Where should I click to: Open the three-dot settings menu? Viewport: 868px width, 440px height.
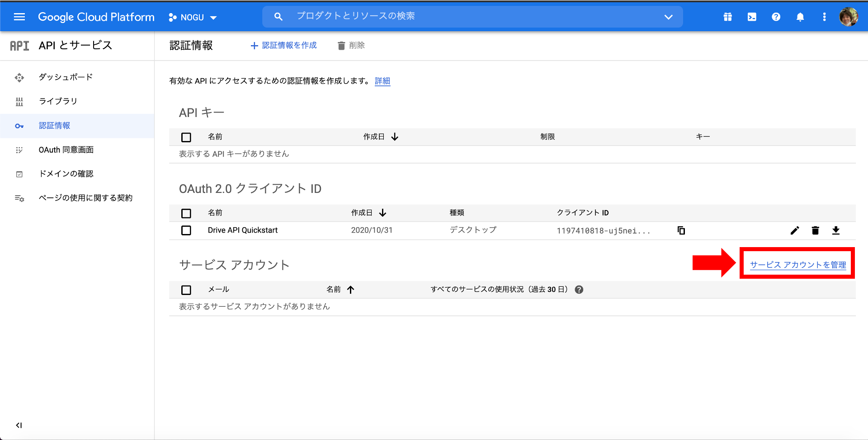pos(824,17)
